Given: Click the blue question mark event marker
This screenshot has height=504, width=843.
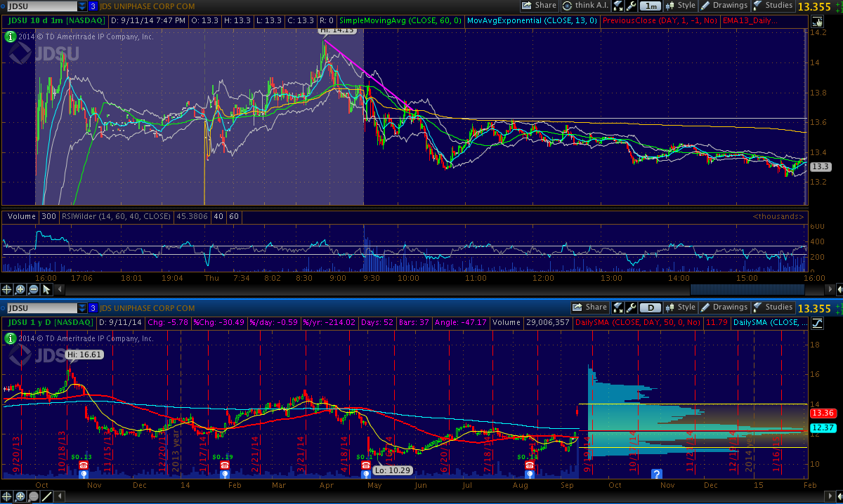Looking at the screenshot, I should (657, 474).
